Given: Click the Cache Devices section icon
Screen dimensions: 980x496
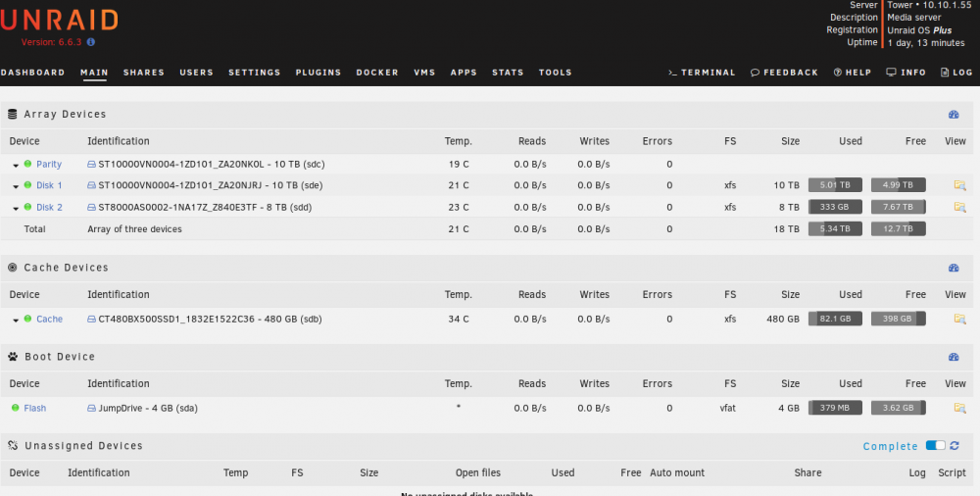Looking at the screenshot, I should [x=12, y=268].
